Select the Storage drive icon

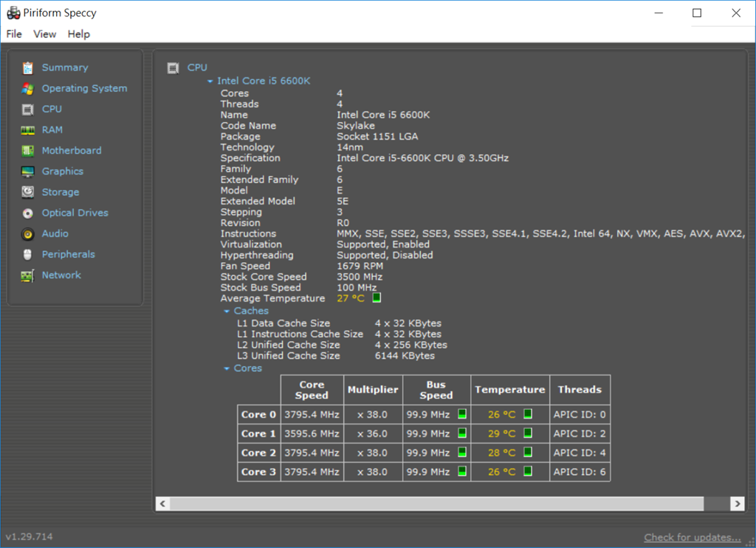coord(28,192)
